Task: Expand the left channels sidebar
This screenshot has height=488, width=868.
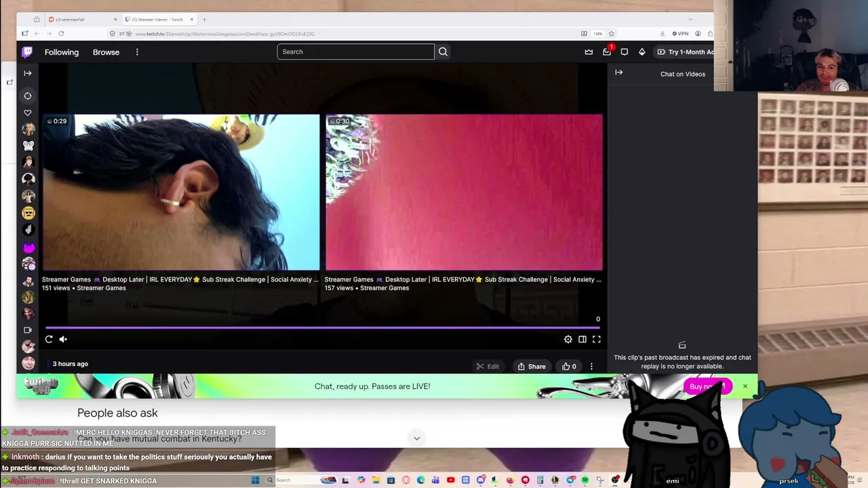Action: 28,73
